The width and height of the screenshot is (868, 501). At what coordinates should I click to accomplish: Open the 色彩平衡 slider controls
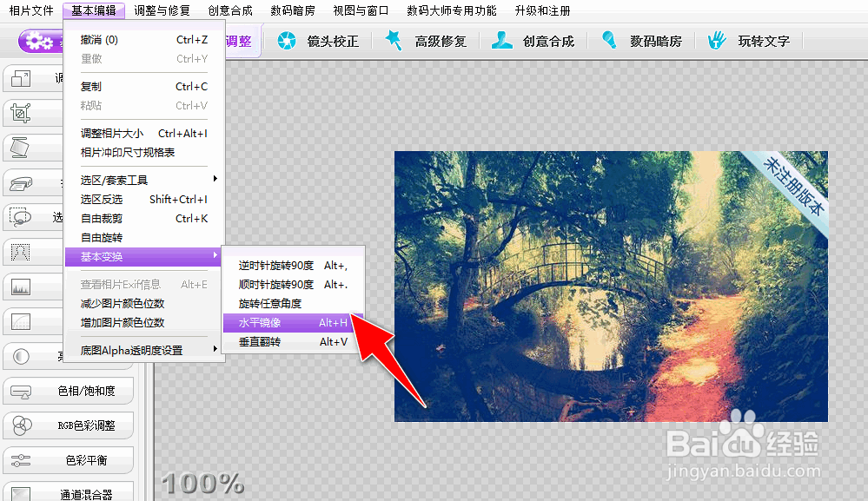[x=68, y=458]
